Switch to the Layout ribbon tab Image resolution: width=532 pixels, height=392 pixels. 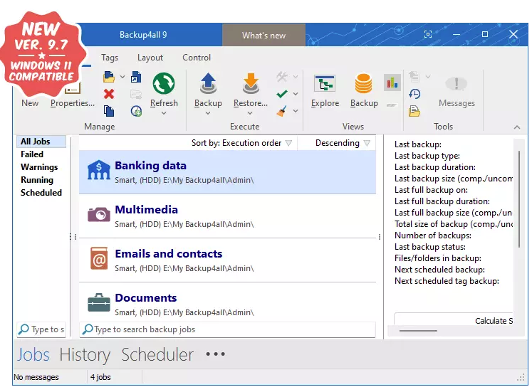(150, 58)
